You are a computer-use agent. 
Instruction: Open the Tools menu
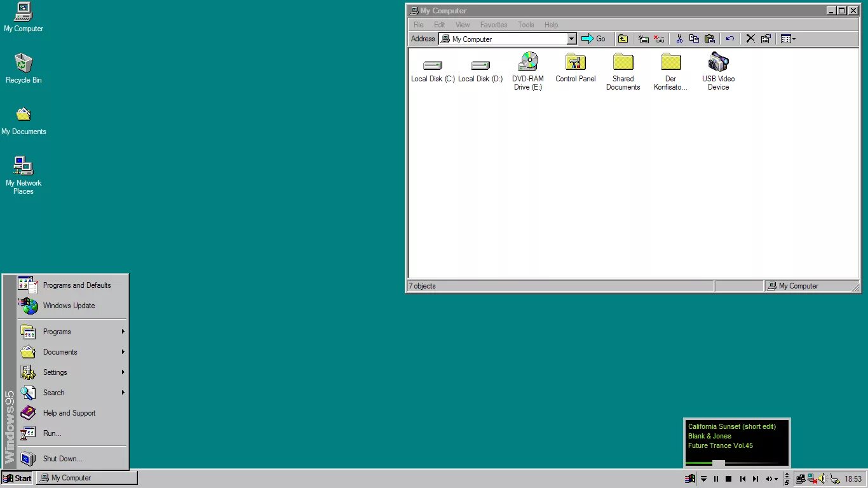(526, 24)
